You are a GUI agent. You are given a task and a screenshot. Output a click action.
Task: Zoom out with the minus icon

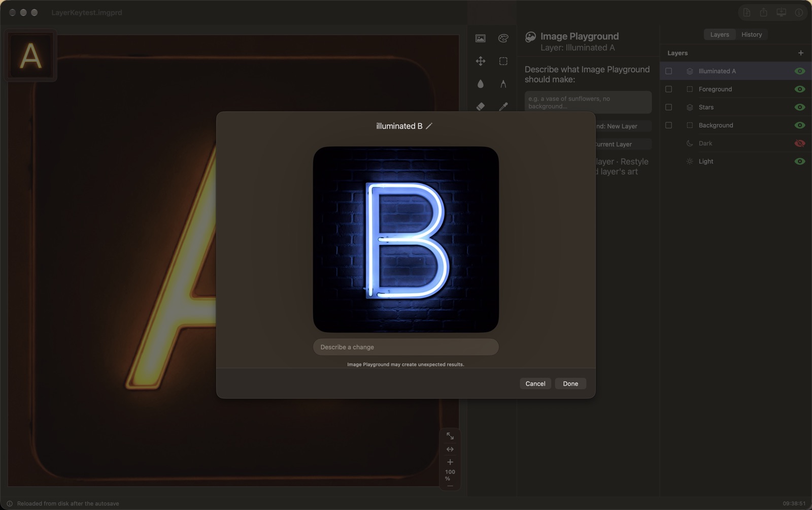click(x=450, y=486)
